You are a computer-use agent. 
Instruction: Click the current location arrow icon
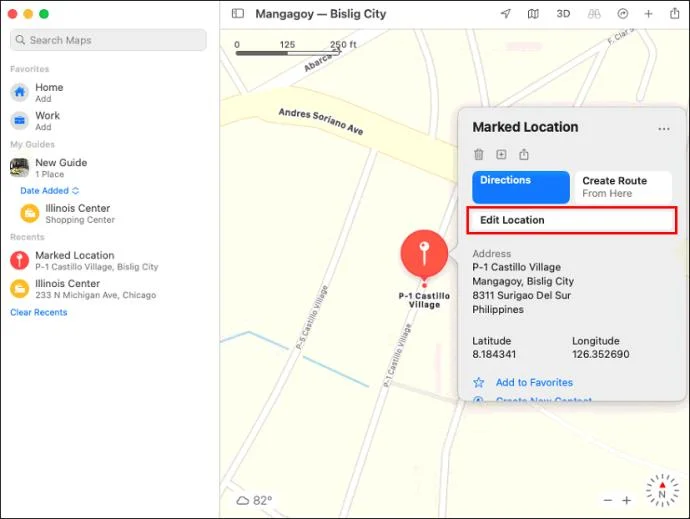506,14
